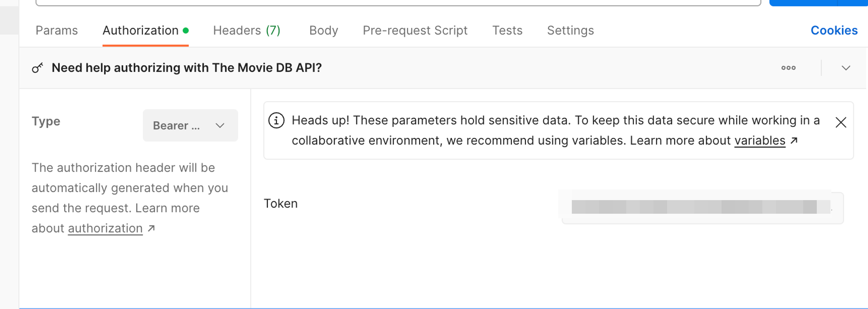The height and width of the screenshot is (309, 868).
Task: Click the key icon beside authorization help
Action: point(37,68)
